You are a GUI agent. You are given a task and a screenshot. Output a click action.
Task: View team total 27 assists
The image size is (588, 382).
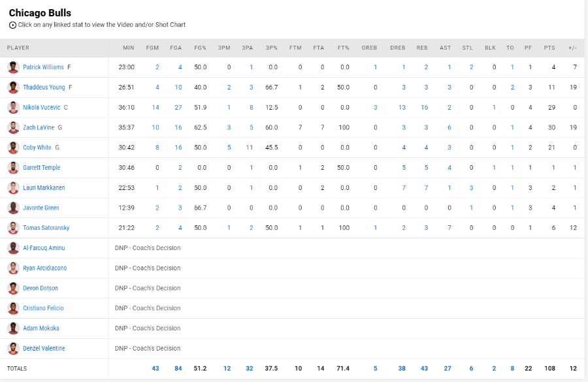coord(448,368)
